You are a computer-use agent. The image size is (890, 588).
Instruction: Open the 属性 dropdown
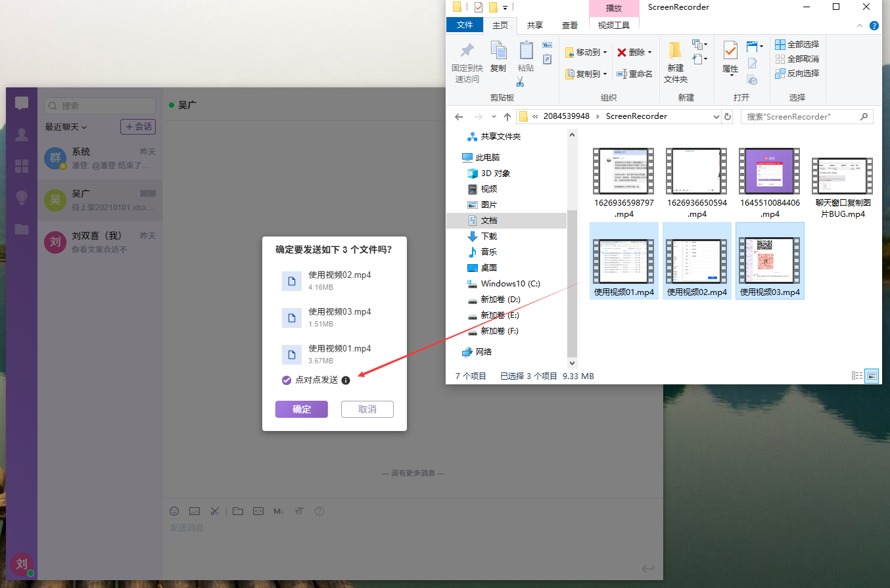pos(730,74)
